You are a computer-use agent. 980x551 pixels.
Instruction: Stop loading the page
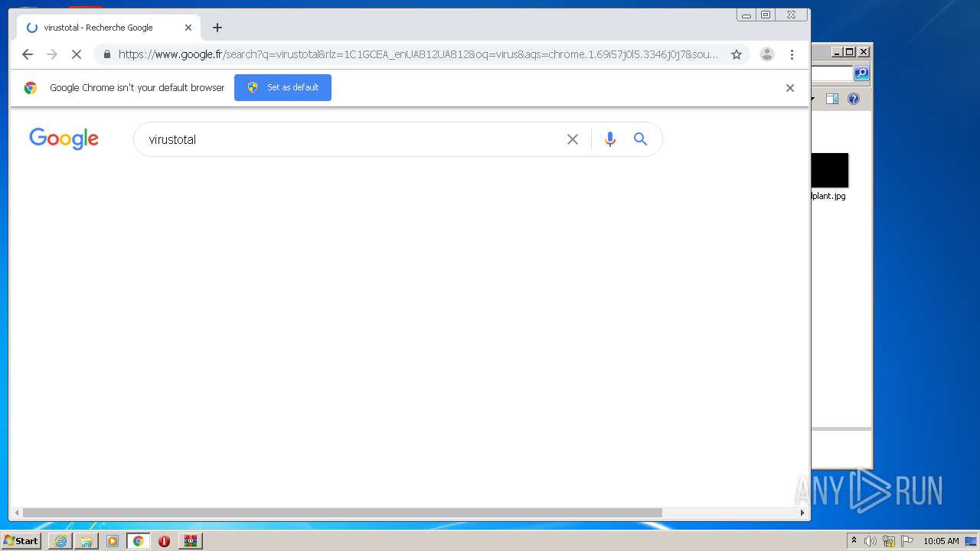pyautogui.click(x=77, y=54)
